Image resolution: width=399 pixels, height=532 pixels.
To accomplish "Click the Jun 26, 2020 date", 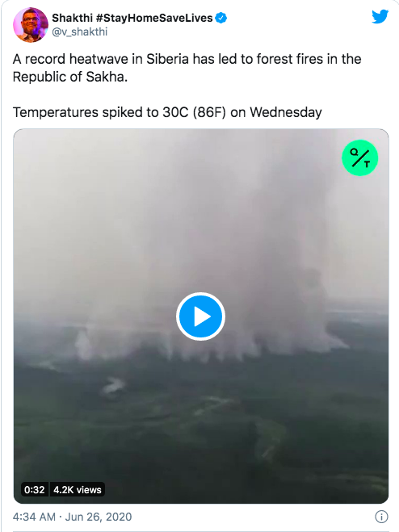I will [x=99, y=517].
